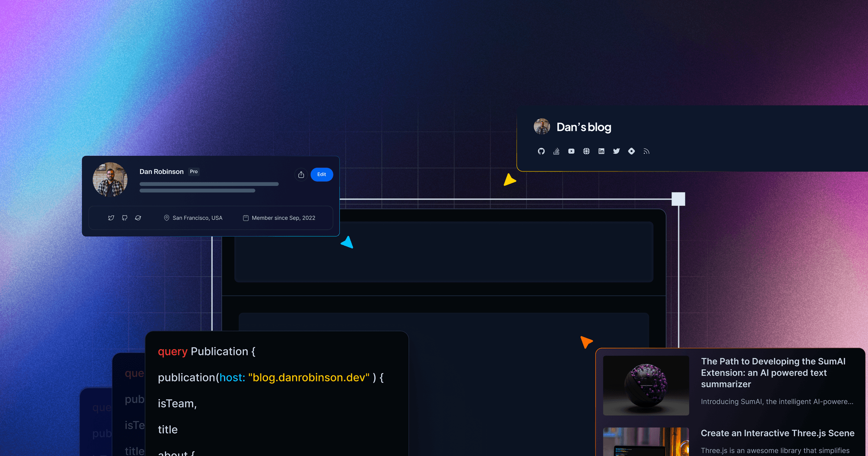Open the SumAI Extension article title
The width and height of the screenshot is (868, 456).
pos(773,373)
